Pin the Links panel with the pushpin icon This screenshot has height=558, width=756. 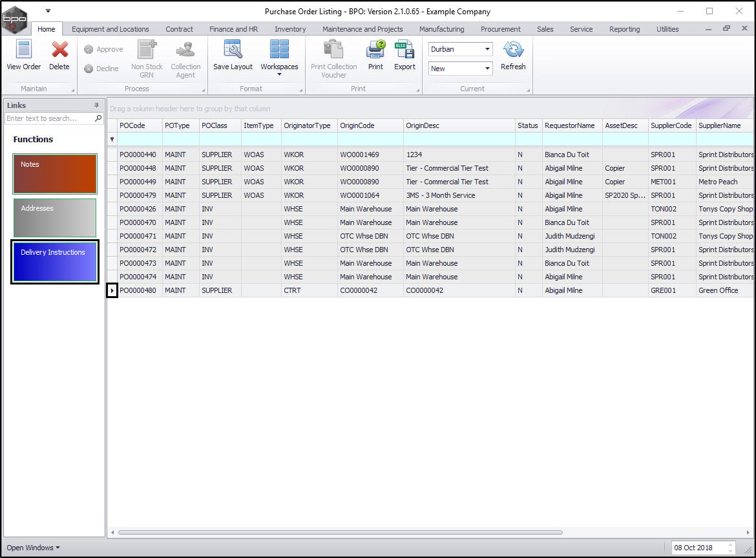coord(97,105)
